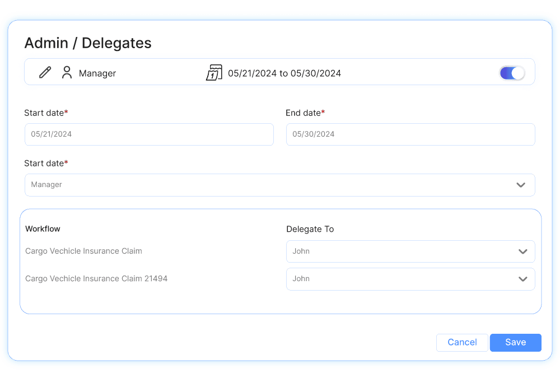
Task: Click the pencil edit icon
Action: [45, 72]
